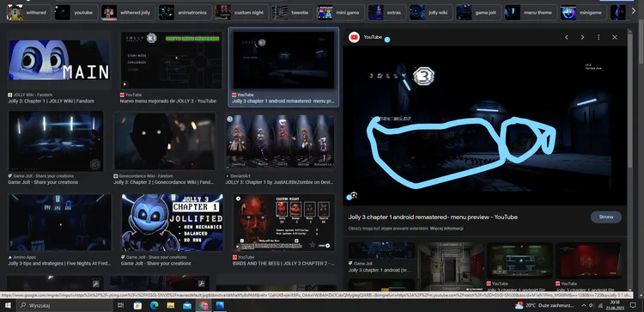Open Task View on the taskbar

(121, 305)
